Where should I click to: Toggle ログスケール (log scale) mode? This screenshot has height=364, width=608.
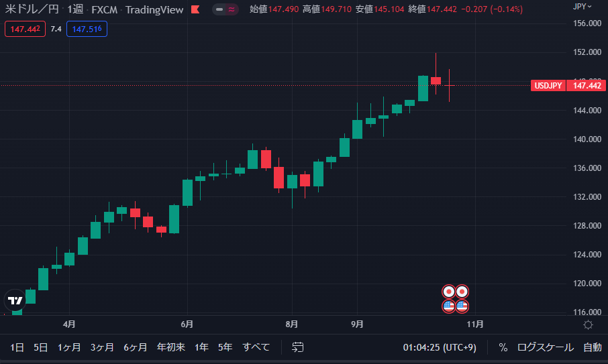(545, 347)
